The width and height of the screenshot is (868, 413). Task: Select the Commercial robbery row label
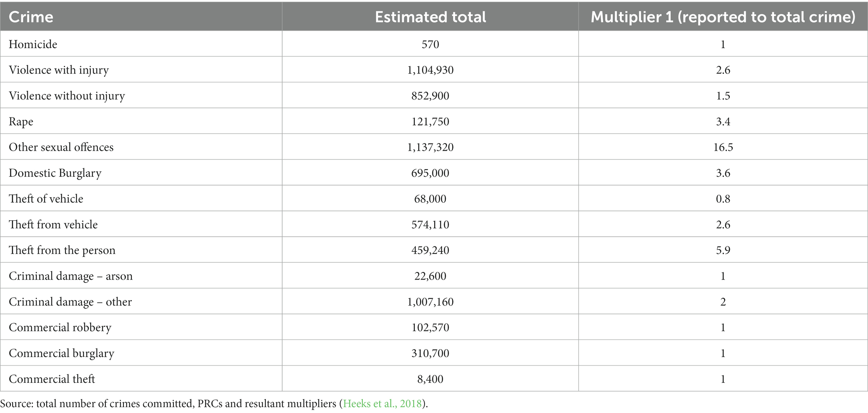[x=60, y=327]
